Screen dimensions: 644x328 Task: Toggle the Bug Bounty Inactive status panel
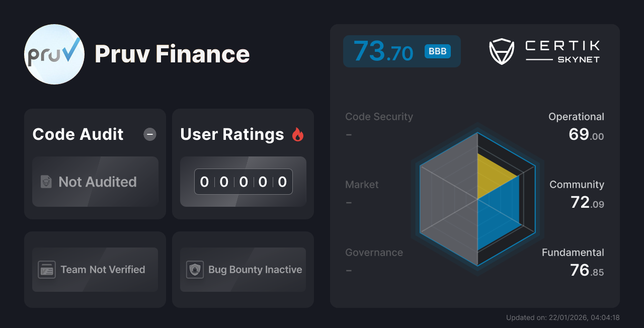click(243, 270)
